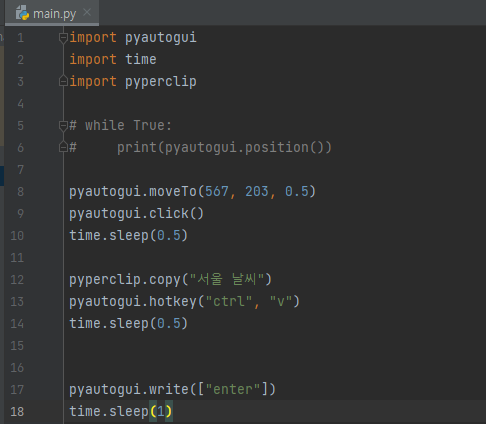The width and height of the screenshot is (486, 424).
Task: Click the "enter" string on line 17
Action: 233,390
